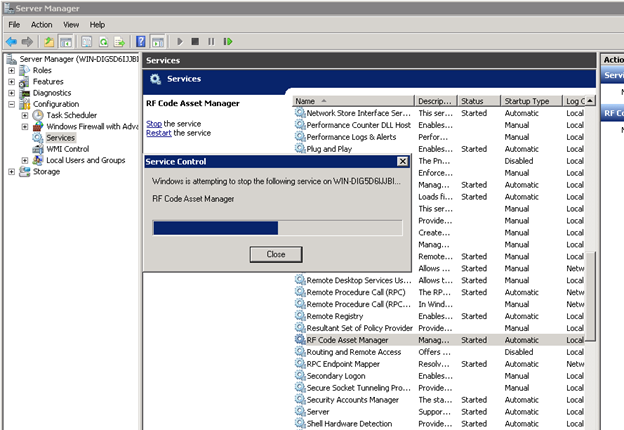
Task: Sort by the Status column header
Action: tap(479, 101)
